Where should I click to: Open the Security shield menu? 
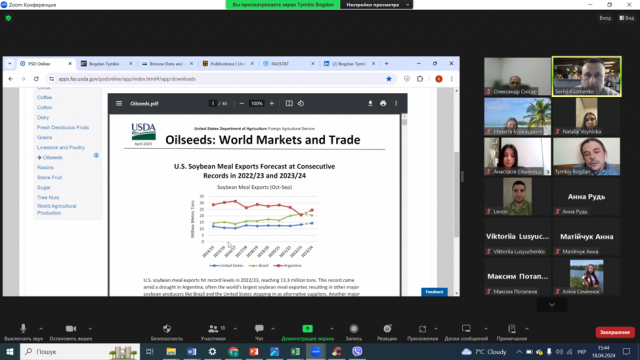coord(167,332)
